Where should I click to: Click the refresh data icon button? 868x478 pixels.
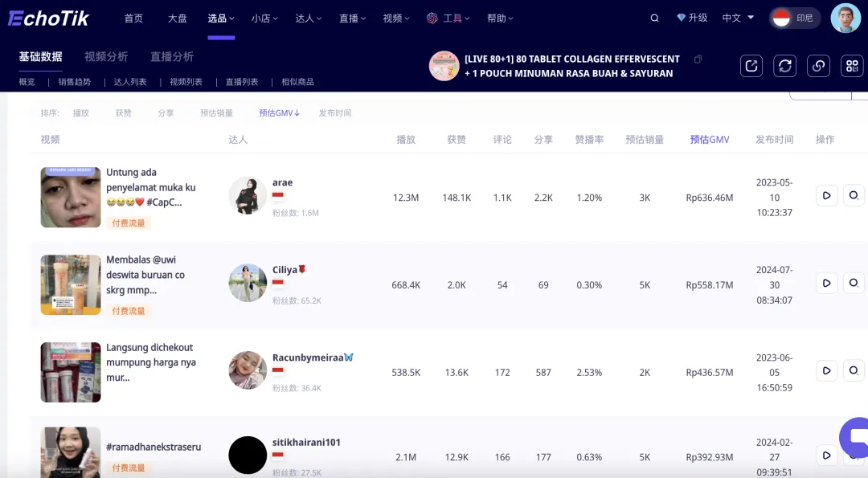[784, 66]
